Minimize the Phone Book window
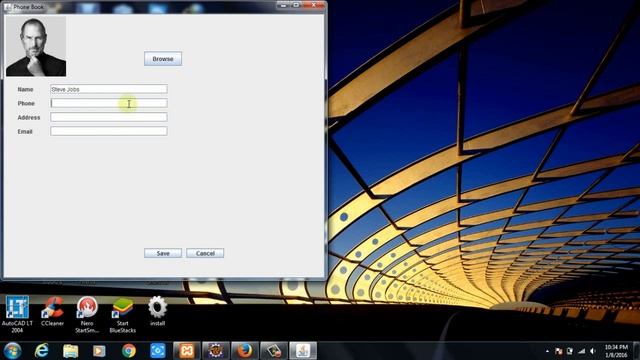Image resolution: width=640 pixels, height=360 pixels. 284,5
